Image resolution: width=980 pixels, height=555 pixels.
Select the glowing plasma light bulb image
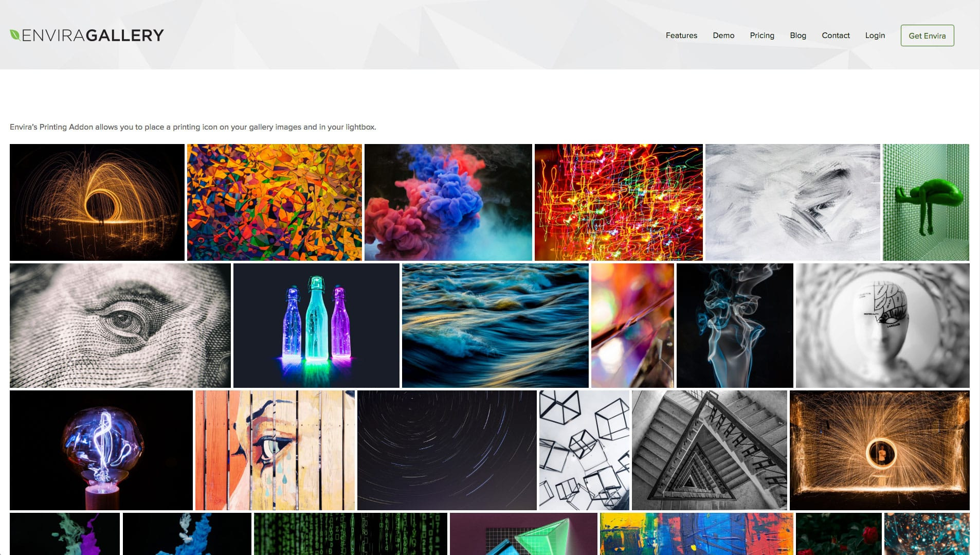coord(101,450)
